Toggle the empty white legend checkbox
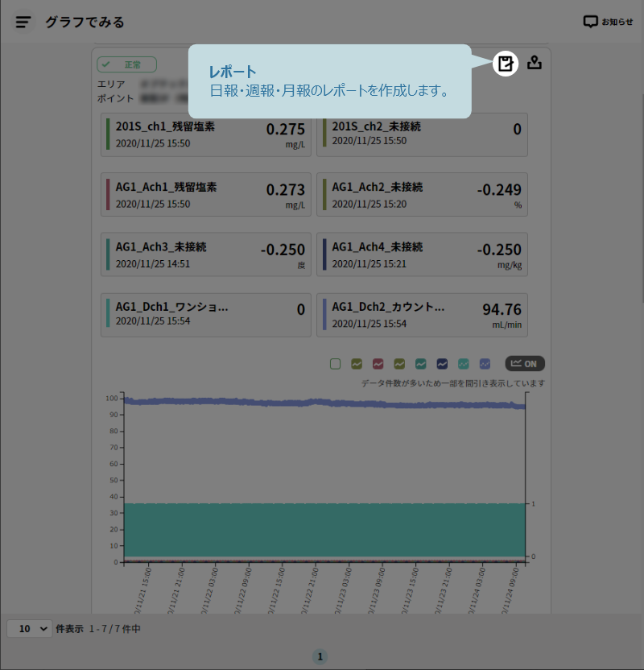The width and height of the screenshot is (644, 670). pos(335,364)
